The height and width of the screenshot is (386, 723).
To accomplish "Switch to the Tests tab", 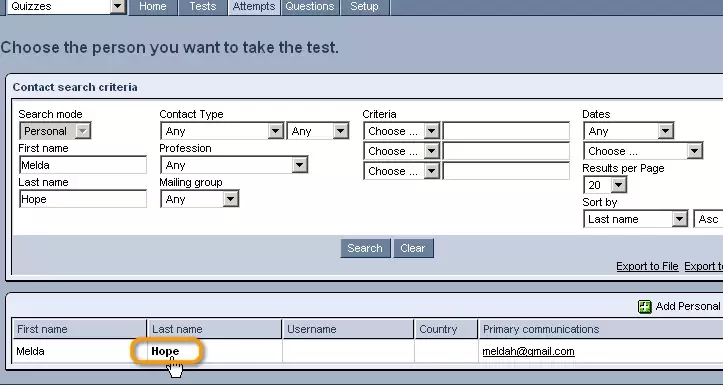I will point(203,6).
